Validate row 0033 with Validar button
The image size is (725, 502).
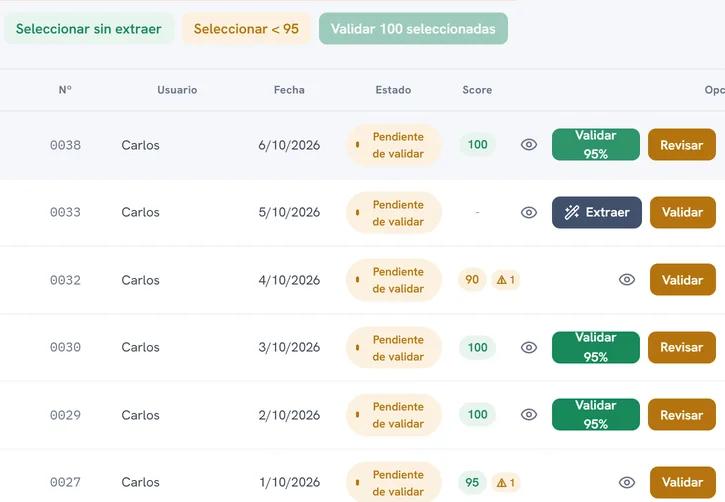682,212
